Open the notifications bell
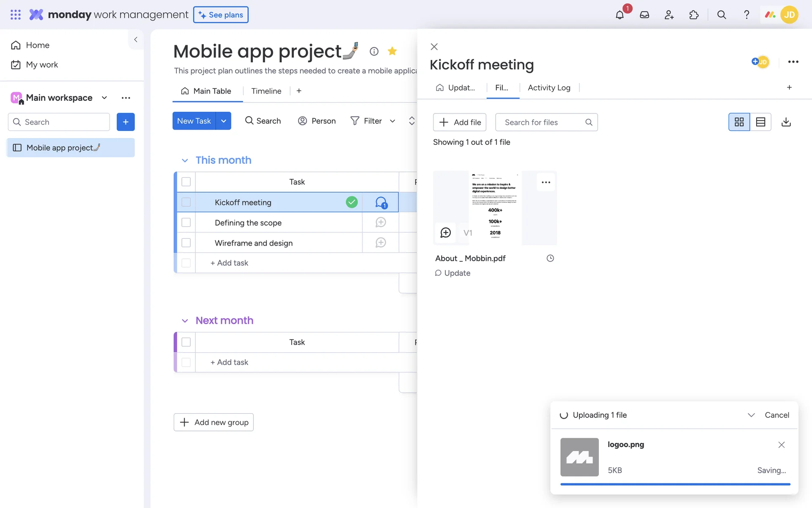This screenshot has width=812, height=508. [620, 15]
